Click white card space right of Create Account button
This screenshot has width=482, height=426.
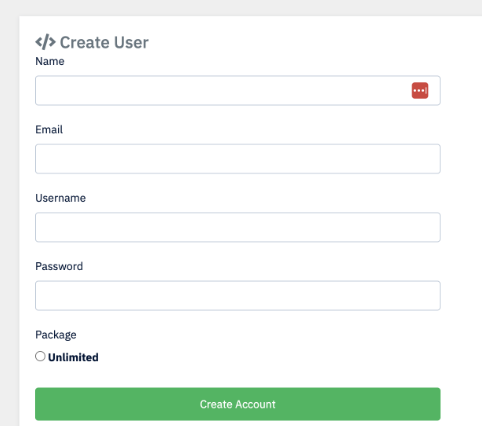(x=461, y=404)
